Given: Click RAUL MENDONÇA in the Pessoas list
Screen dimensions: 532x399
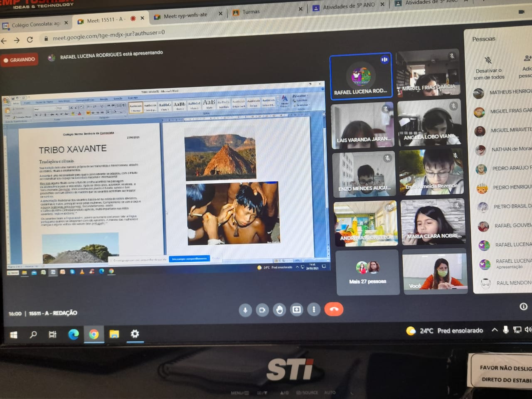Looking at the screenshot, I should (506, 283).
